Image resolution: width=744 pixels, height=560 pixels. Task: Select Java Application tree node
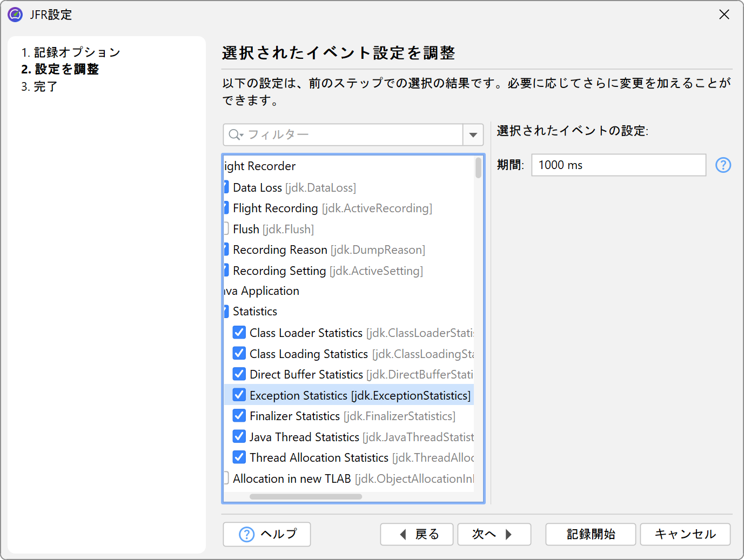click(262, 291)
